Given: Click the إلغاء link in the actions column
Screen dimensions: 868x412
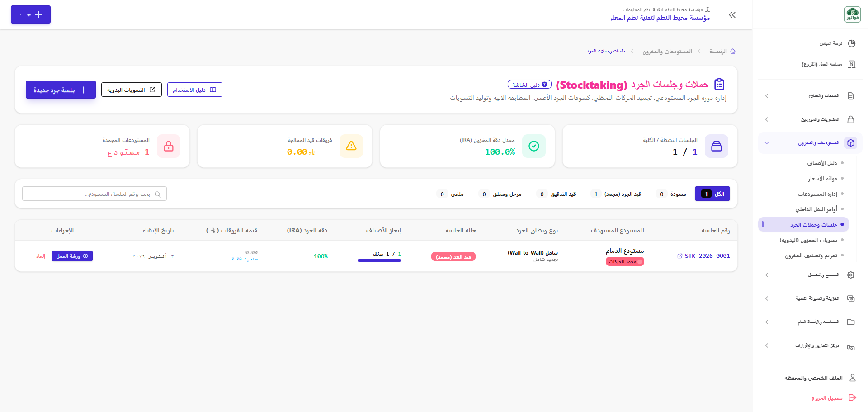Looking at the screenshot, I should pos(41,256).
